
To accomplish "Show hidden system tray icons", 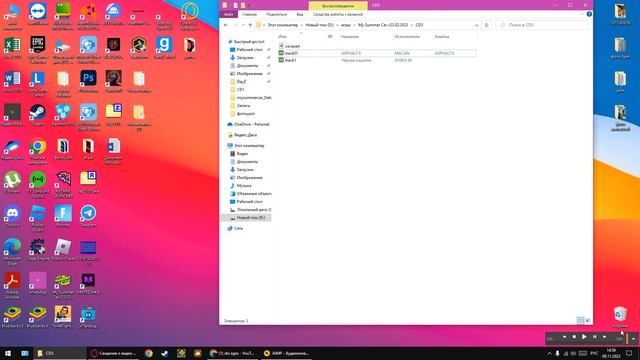I will (x=549, y=353).
